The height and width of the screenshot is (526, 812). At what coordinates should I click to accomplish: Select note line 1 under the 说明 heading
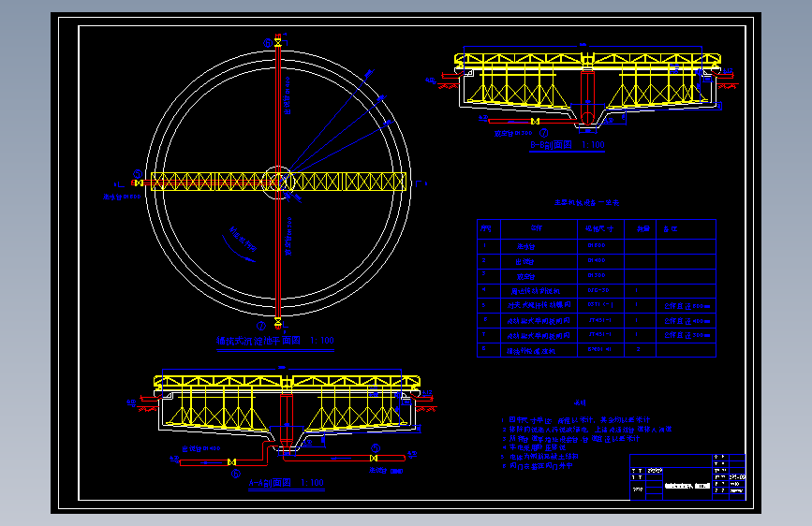click(575, 420)
